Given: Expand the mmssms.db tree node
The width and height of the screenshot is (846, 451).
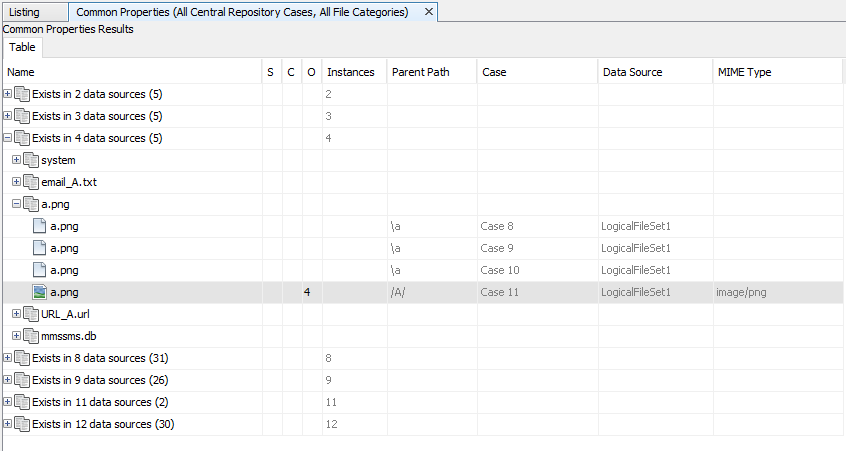Looking at the screenshot, I should [16, 336].
